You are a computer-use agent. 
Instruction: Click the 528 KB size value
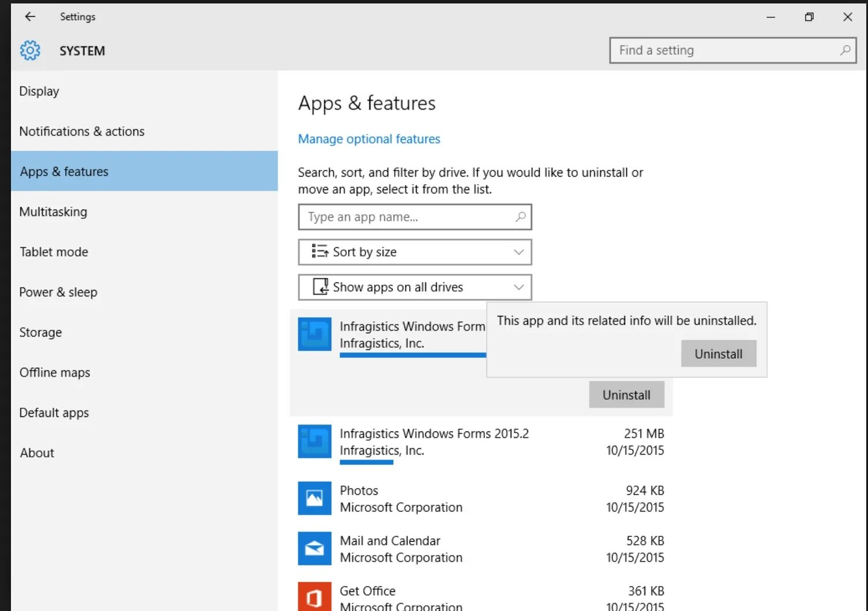coord(645,541)
